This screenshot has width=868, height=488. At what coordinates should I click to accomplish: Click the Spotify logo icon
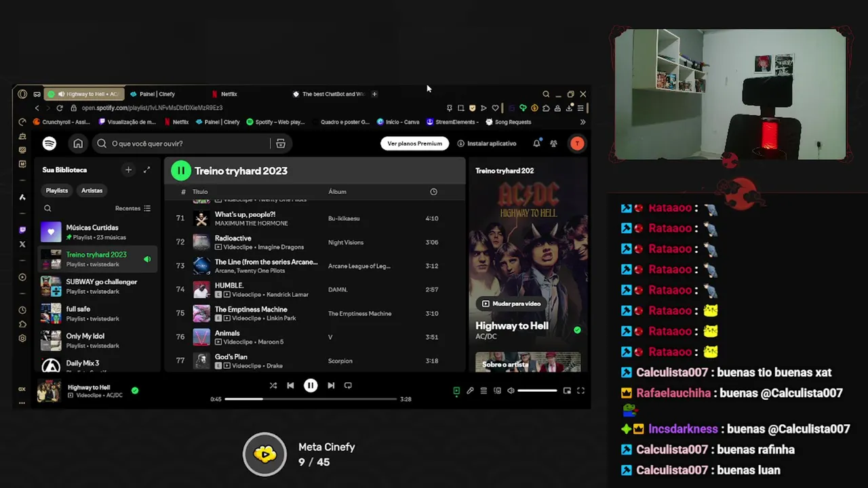tap(49, 144)
